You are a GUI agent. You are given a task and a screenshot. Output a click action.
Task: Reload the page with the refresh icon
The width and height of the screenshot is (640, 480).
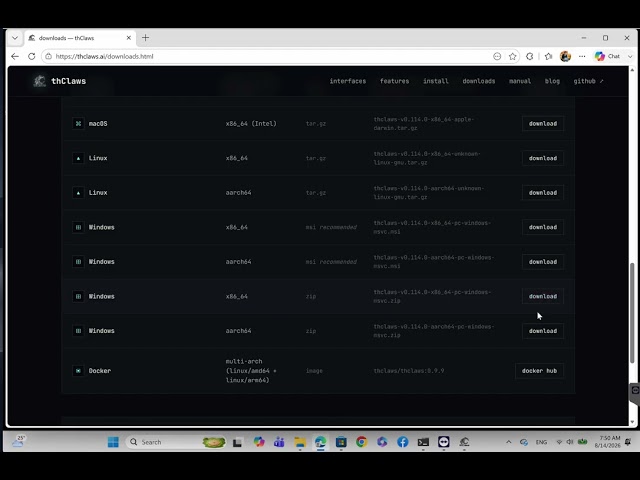(x=31, y=56)
